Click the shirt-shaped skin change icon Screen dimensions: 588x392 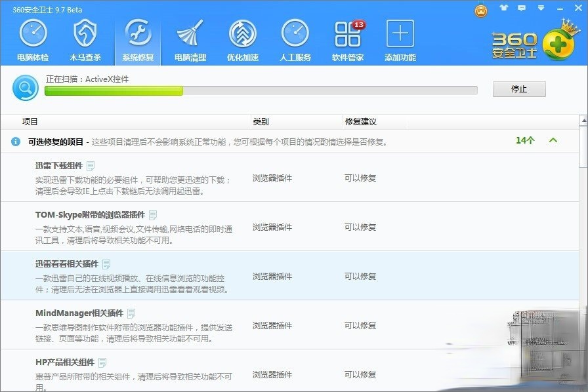pyautogui.click(x=504, y=7)
